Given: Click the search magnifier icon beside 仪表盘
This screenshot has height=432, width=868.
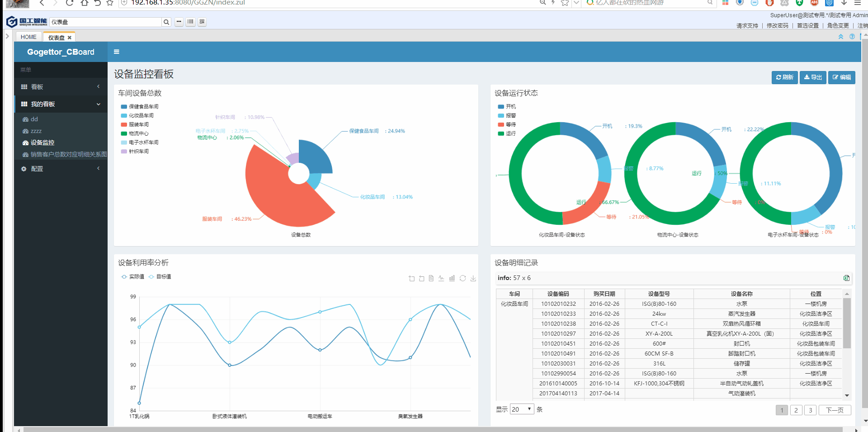Looking at the screenshot, I should (x=166, y=22).
